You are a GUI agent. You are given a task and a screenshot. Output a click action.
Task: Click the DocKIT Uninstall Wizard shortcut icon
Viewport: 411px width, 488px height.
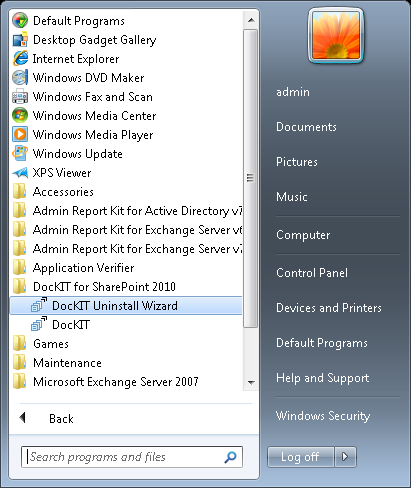(x=39, y=305)
